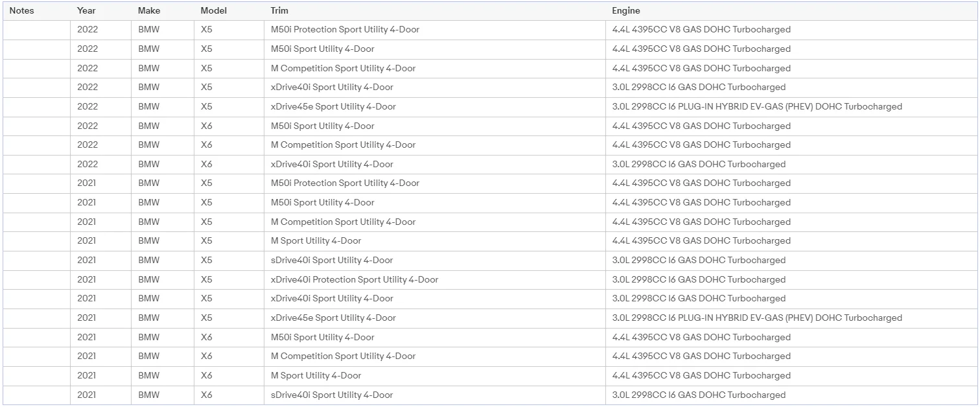The height and width of the screenshot is (407, 980).
Task: Click the engine cell for 2021 X5 xDrive40i Protection
Action: coord(792,279)
